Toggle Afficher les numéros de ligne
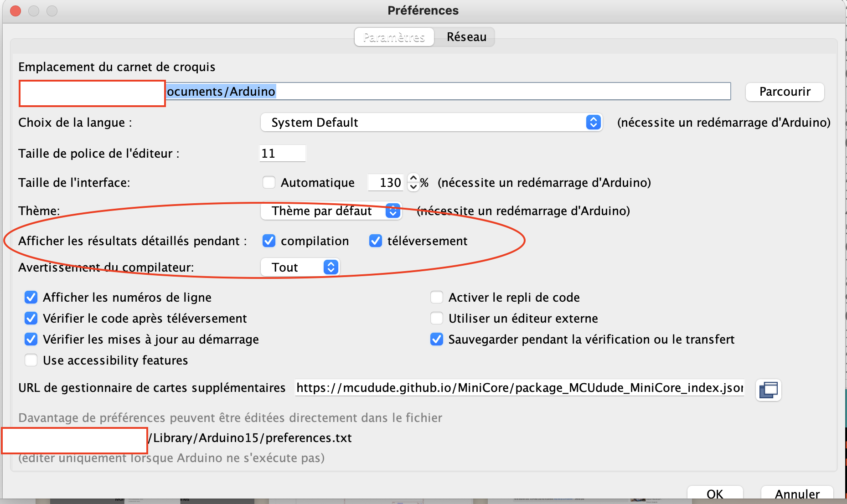The height and width of the screenshot is (504, 847). click(31, 297)
